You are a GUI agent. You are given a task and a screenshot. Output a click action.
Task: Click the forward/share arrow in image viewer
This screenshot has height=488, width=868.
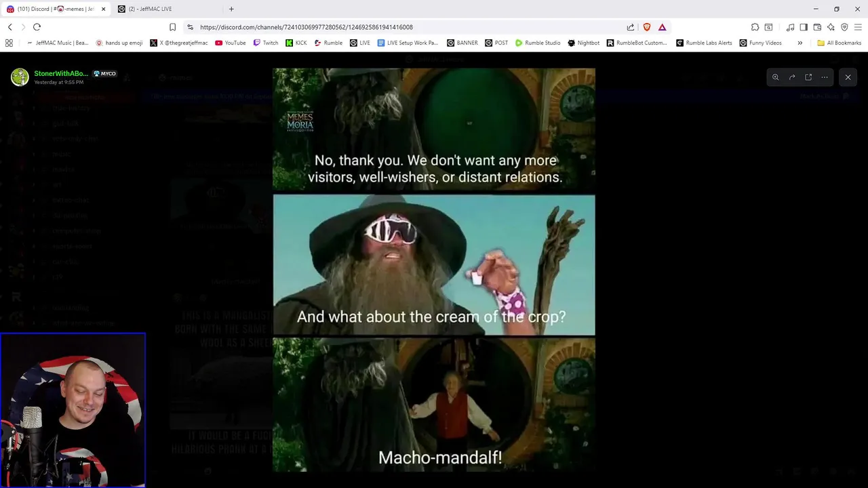[x=792, y=77]
